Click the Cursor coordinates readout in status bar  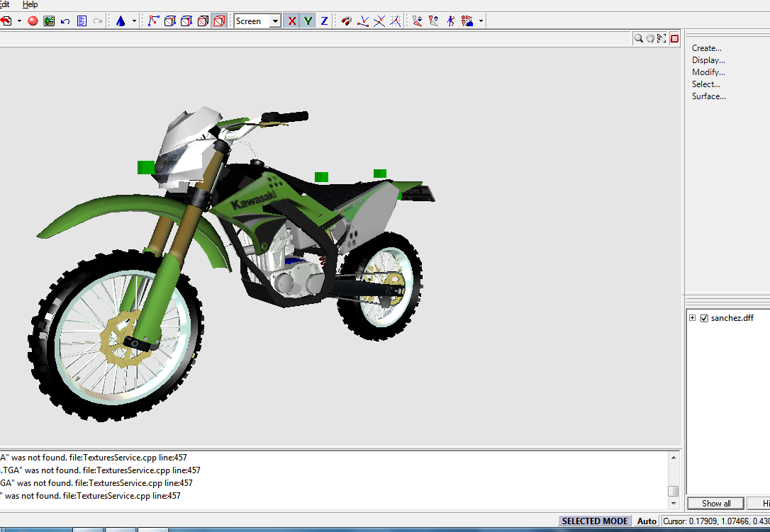coord(716,521)
